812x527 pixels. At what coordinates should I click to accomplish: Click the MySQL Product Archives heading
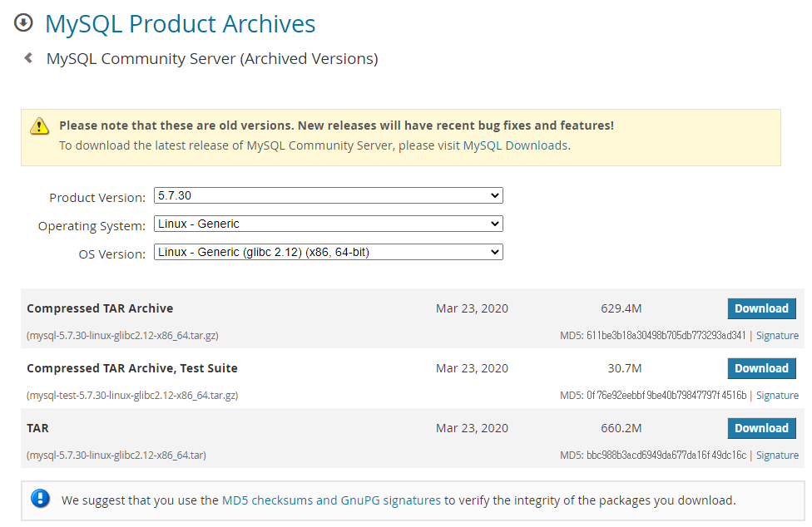click(x=181, y=24)
